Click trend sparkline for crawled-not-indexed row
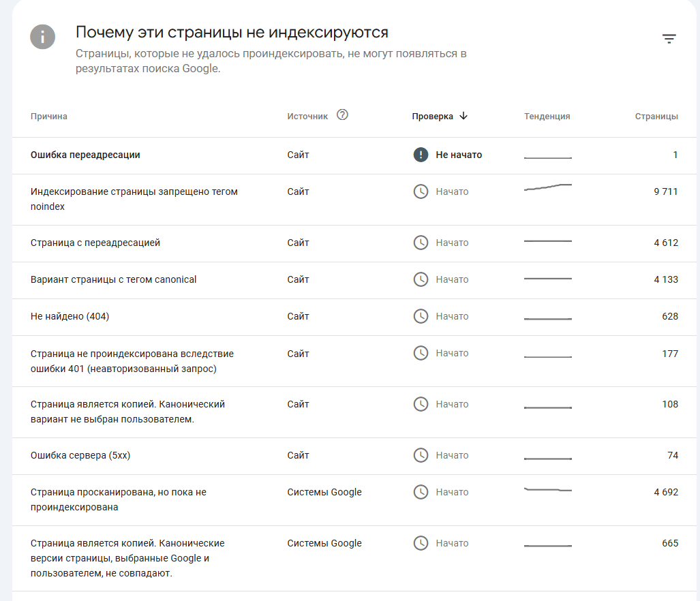Viewport: 700px width, 601px height. point(547,490)
